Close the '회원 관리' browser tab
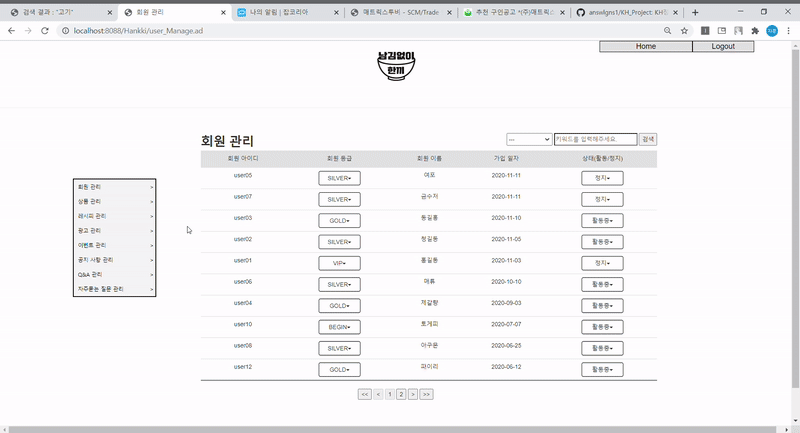The height and width of the screenshot is (433, 800). (x=223, y=12)
